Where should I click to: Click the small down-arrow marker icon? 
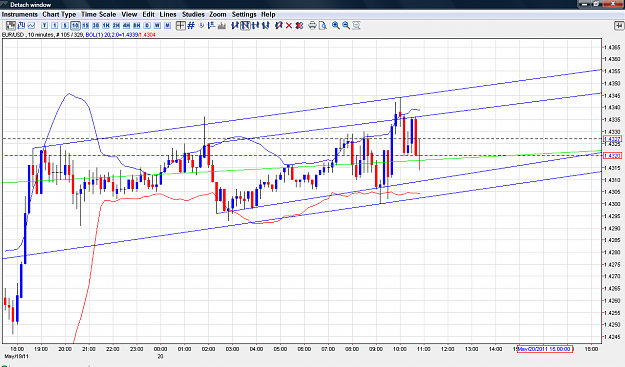(x=201, y=26)
